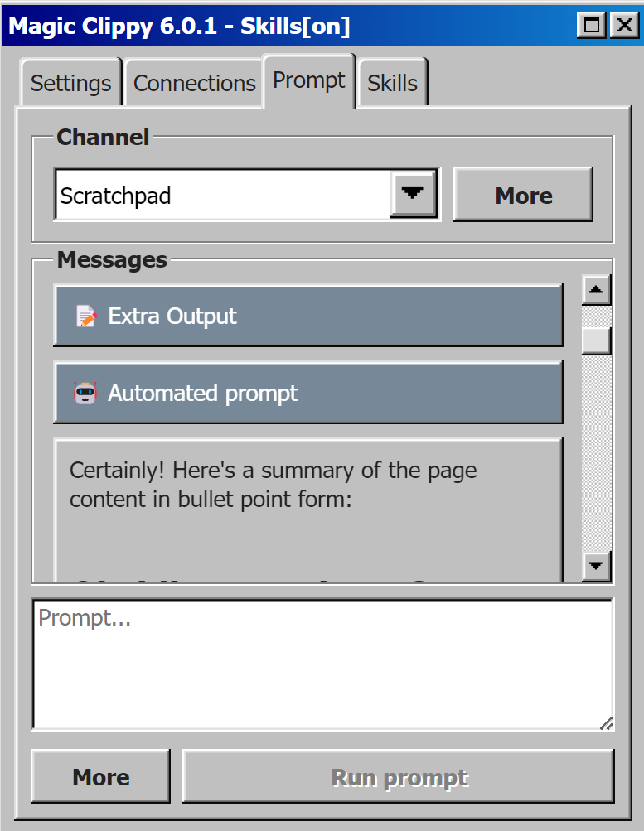Expand the Extra Output message section
Image resolution: width=644 pixels, height=831 pixels.
tap(308, 316)
